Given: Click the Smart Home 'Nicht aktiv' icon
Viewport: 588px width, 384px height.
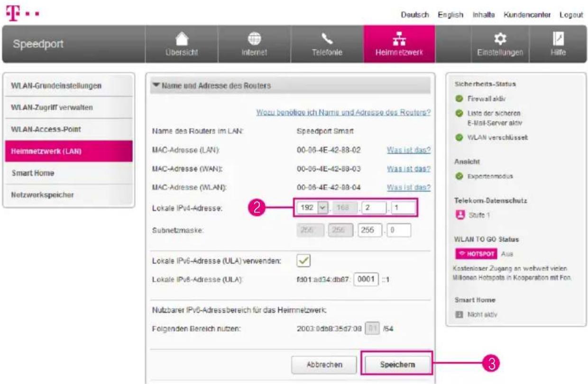Looking at the screenshot, I should tap(459, 314).
